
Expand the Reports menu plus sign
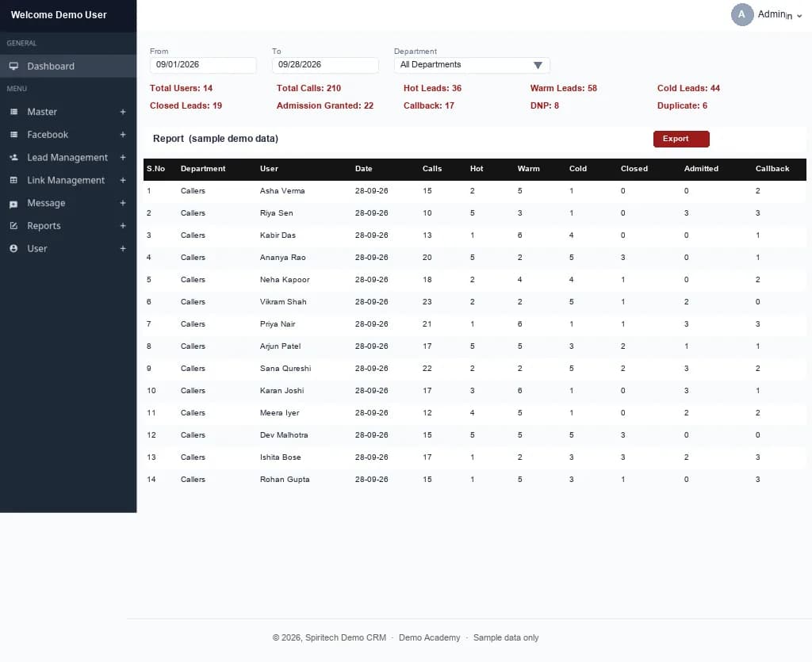(123, 226)
